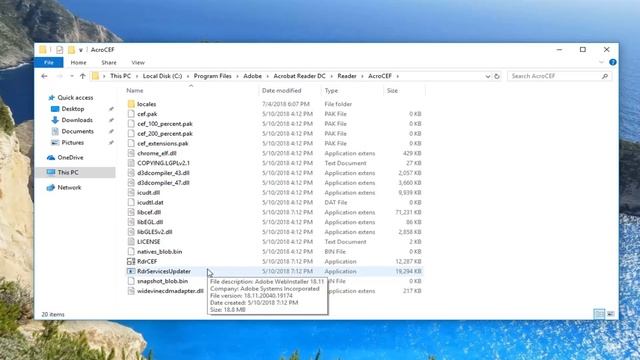Select the libGLESv2.dll file icon

click(x=131, y=232)
